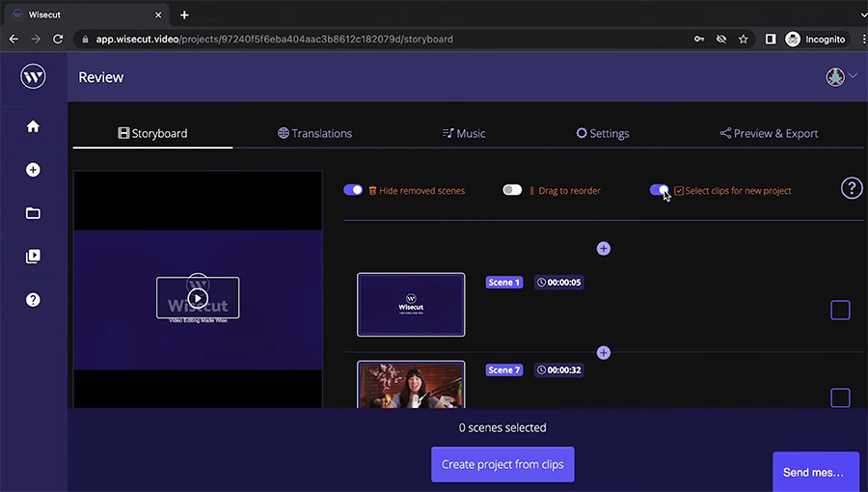Image resolution: width=868 pixels, height=492 pixels.
Task: Reload the browser page
Action: click(x=58, y=39)
